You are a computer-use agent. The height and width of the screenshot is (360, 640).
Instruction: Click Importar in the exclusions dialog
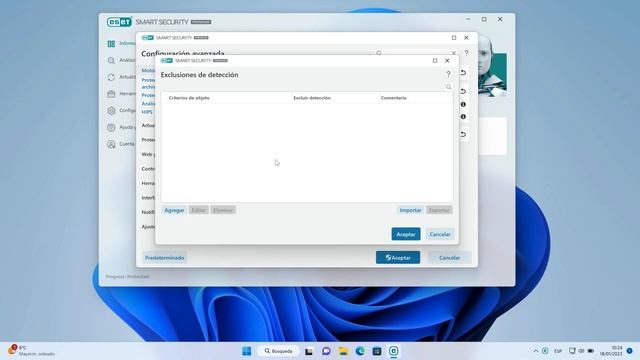coord(410,210)
